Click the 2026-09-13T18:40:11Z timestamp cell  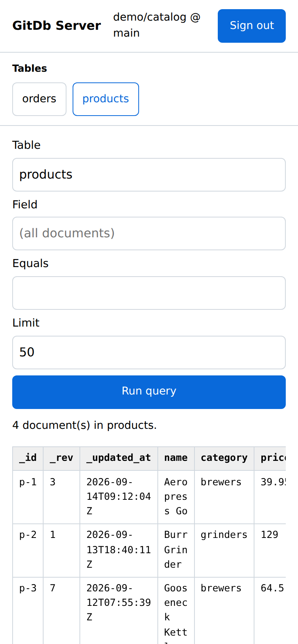(119, 551)
